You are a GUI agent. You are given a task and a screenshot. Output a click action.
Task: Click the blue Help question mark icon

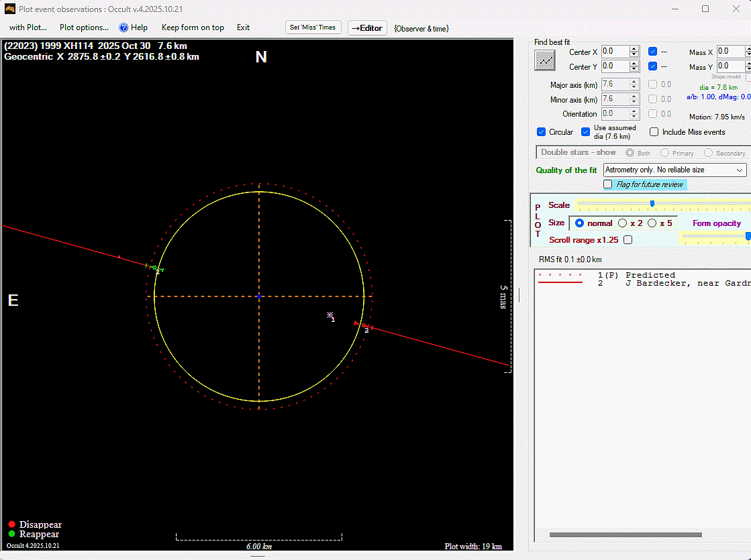pos(123,27)
